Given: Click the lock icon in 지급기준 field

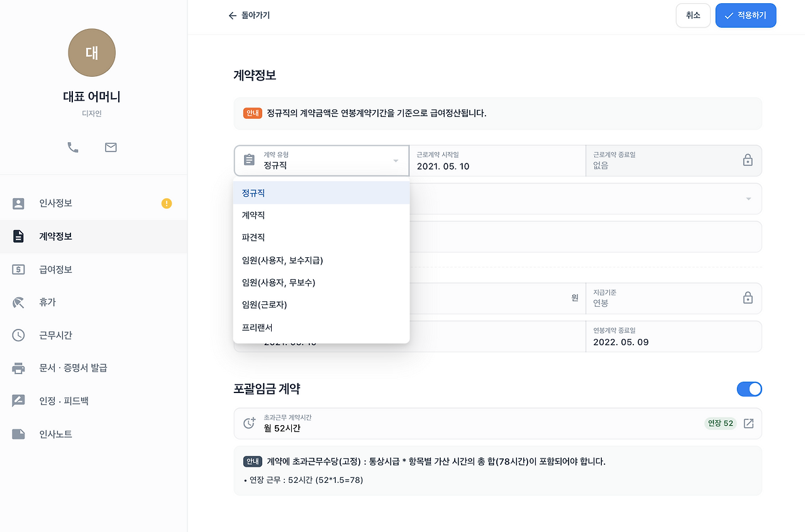Looking at the screenshot, I should click(748, 297).
